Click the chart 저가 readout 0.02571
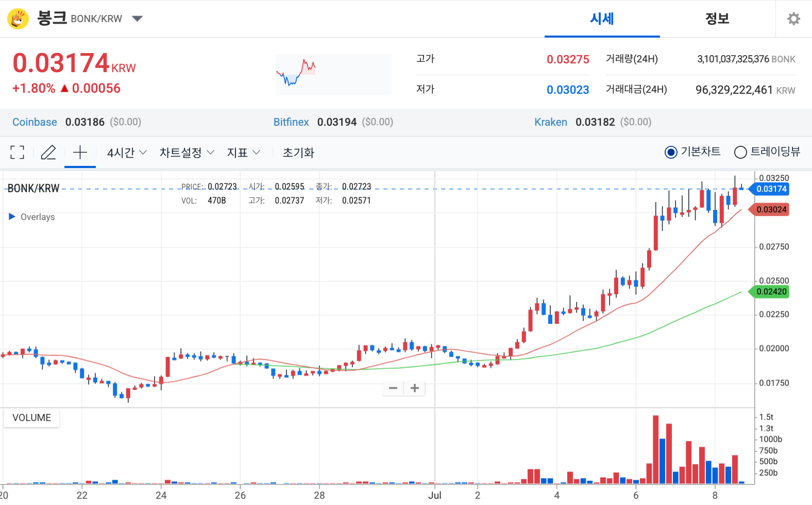Viewport: 812px width, 505px height. [x=357, y=200]
